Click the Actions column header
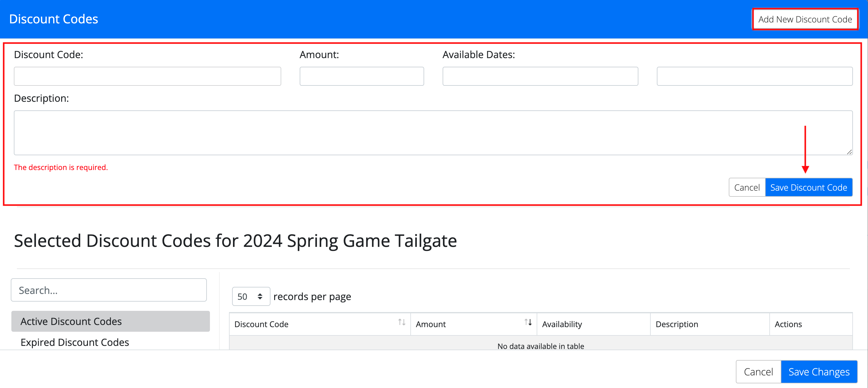Screen dimensions: 868x388 [x=788, y=324]
